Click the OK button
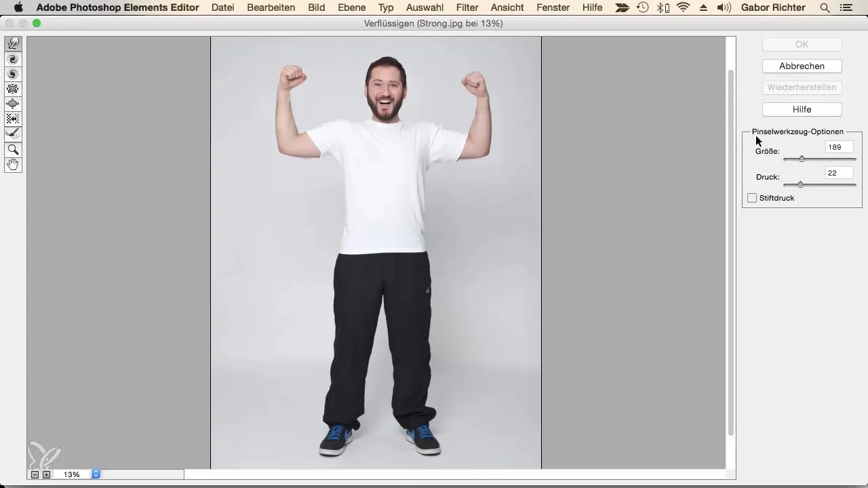The image size is (868, 488). pos(802,44)
